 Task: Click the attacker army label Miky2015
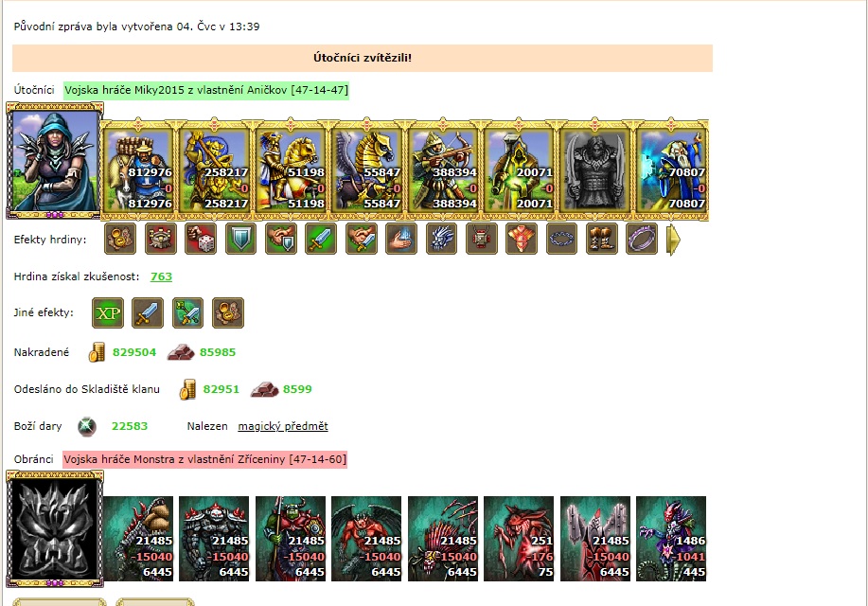coord(206,90)
